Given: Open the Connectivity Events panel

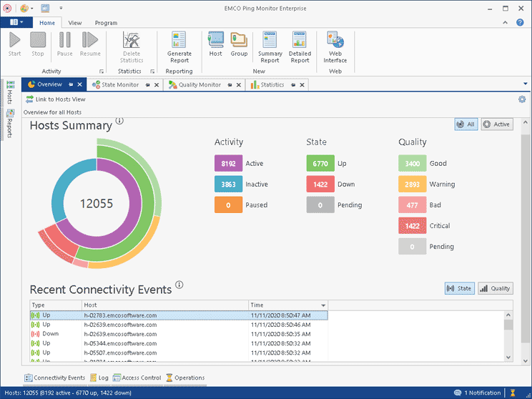Looking at the screenshot, I should pos(55,378).
